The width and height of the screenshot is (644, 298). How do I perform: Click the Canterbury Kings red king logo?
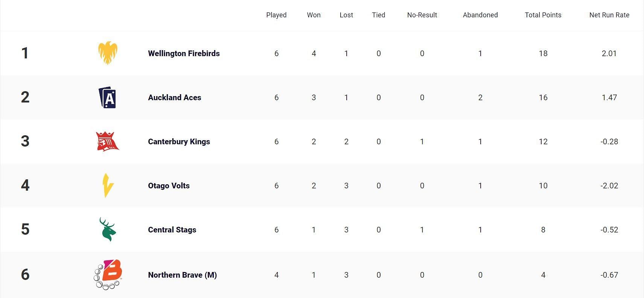[108, 142]
